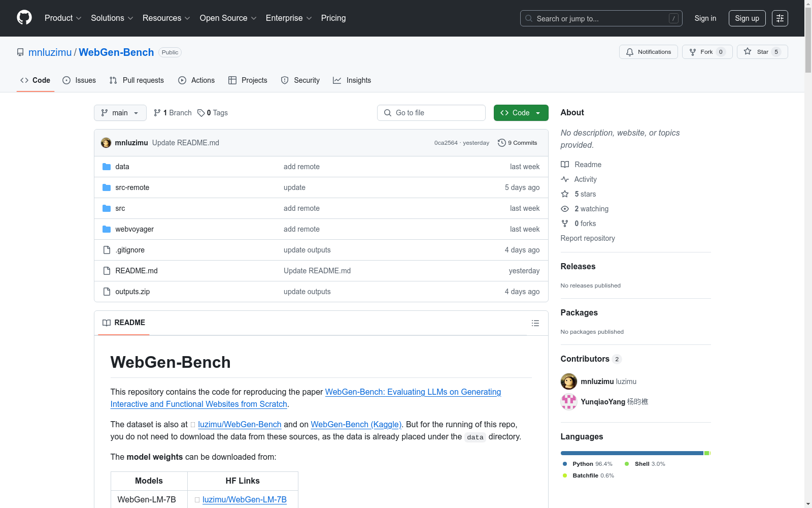Open the green Code dropdown

(x=521, y=113)
